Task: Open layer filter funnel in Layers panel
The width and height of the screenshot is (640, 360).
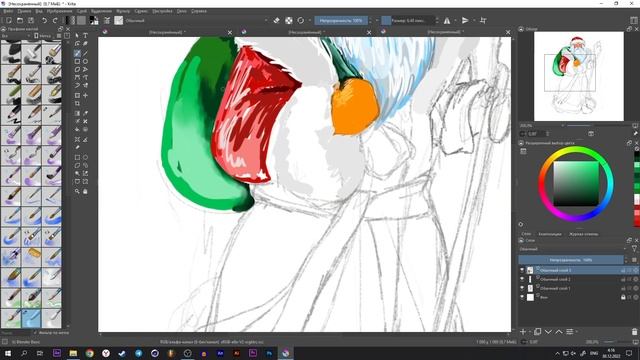Action: point(634,249)
